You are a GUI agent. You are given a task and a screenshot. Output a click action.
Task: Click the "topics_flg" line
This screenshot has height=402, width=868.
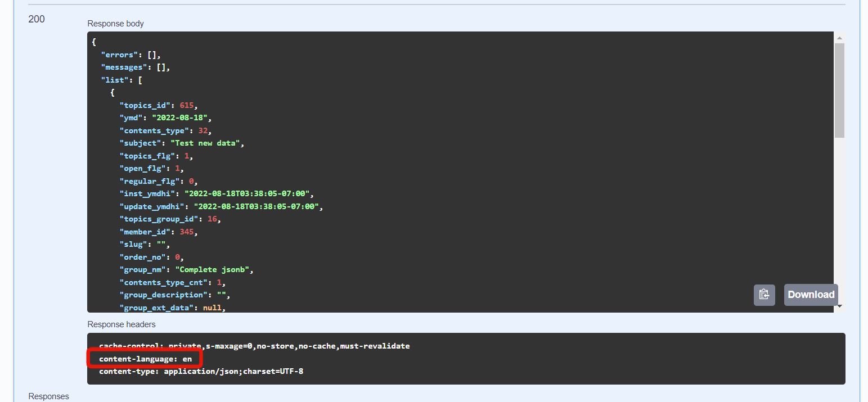(156, 156)
